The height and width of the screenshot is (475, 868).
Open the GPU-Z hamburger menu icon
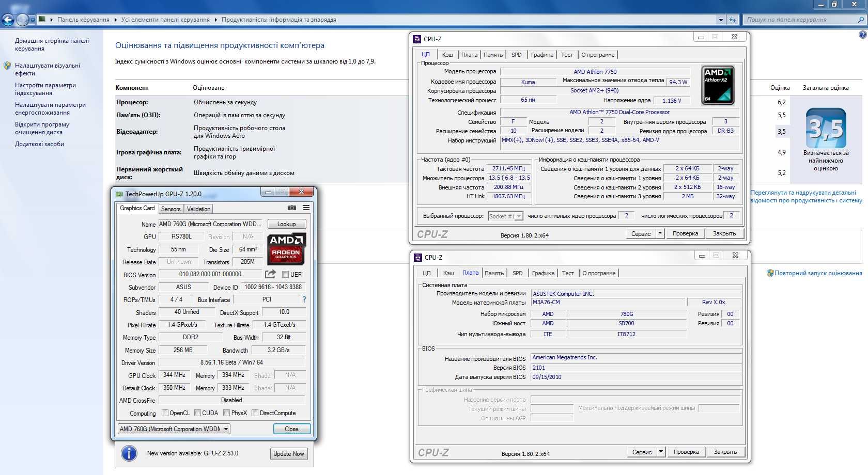pyautogui.click(x=306, y=208)
